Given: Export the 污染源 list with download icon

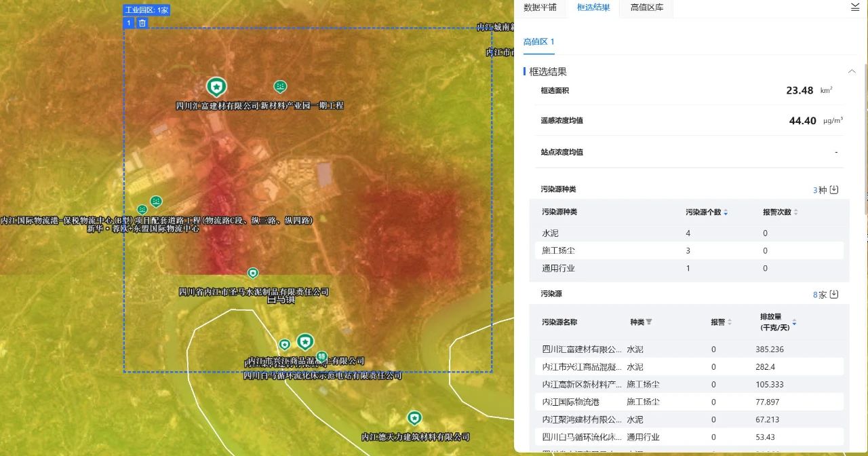Looking at the screenshot, I should [x=834, y=294].
